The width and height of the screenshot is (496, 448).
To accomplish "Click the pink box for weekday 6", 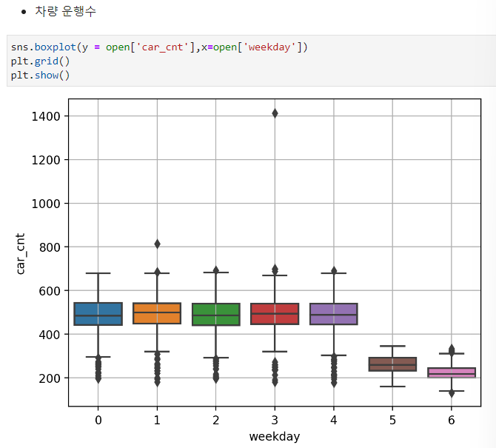I will 452,372.
